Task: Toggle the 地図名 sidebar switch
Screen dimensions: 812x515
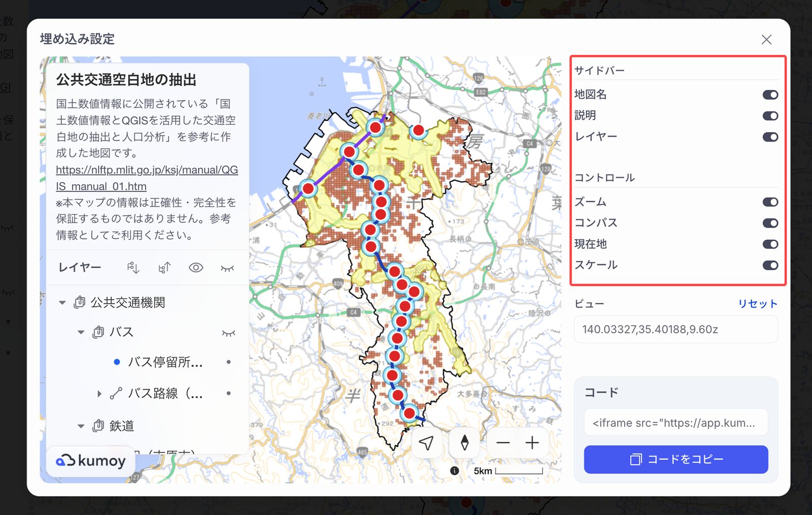Action: tap(770, 94)
